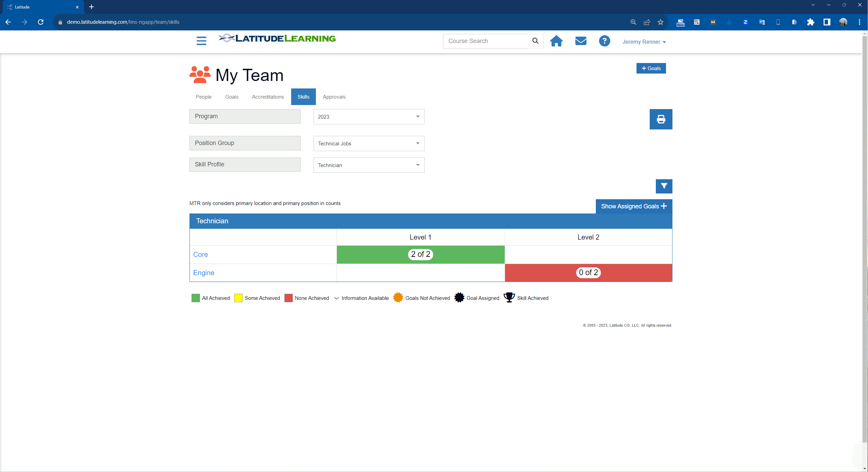The image size is (868, 472).
Task: Switch to the Accreditations tab
Action: point(267,97)
